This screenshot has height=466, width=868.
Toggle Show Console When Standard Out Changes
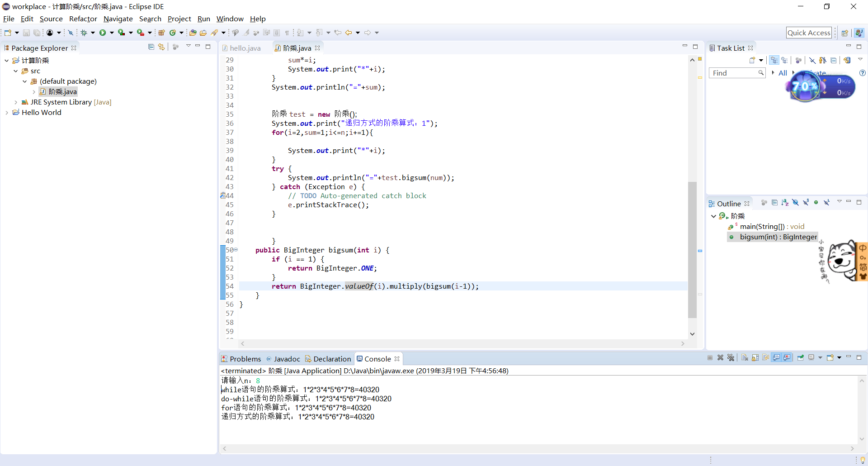point(776,358)
